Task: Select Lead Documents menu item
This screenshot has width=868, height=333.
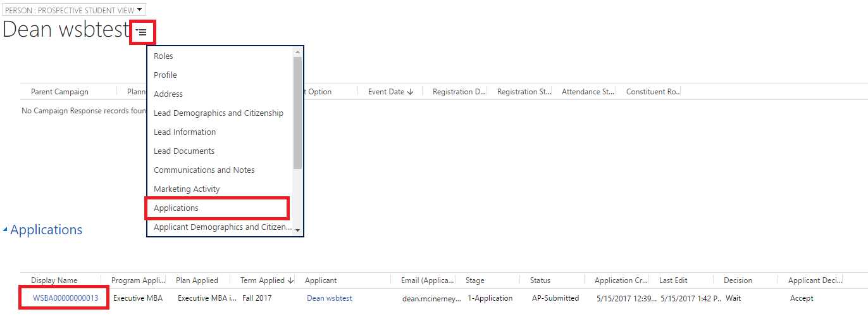Action: tap(184, 151)
